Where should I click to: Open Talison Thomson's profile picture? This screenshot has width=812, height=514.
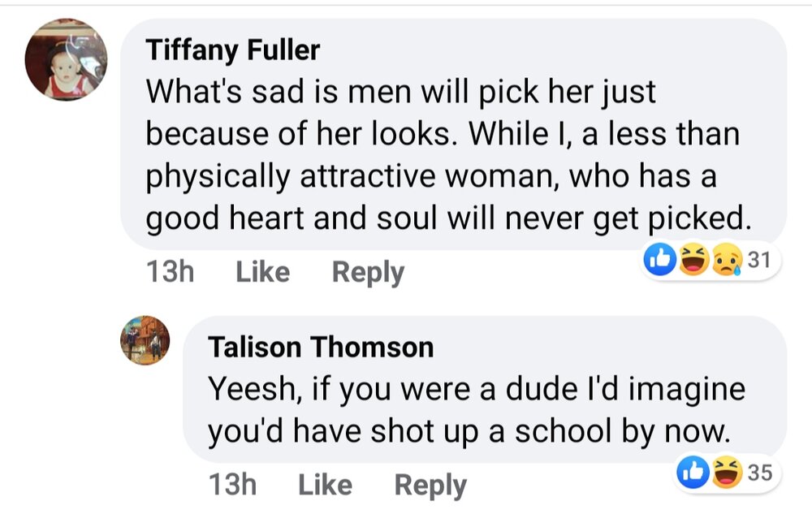[x=145, y=339]
